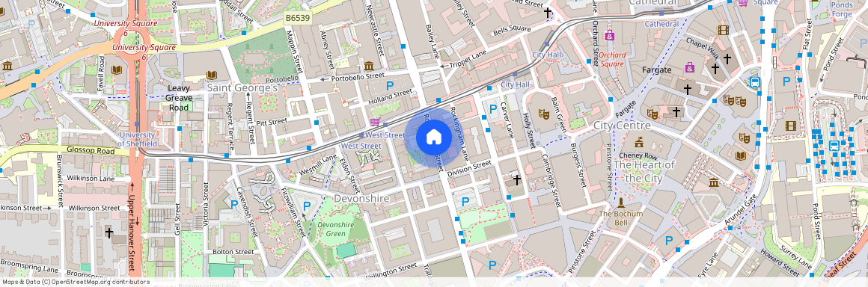Click the Bochum Bell monument icon
The image size is (868, 287).
(x=620, y=203)
